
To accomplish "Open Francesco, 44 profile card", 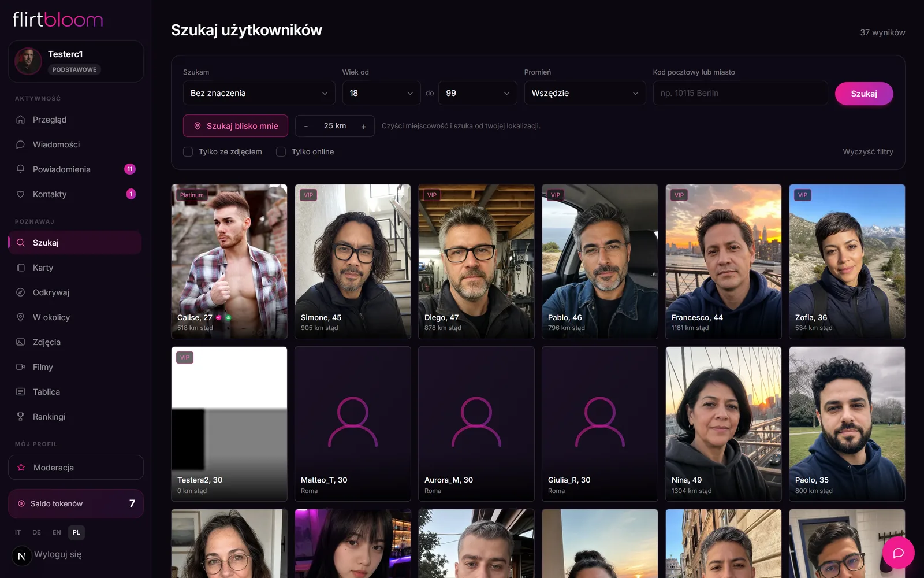I will click(x=724, y=261).
